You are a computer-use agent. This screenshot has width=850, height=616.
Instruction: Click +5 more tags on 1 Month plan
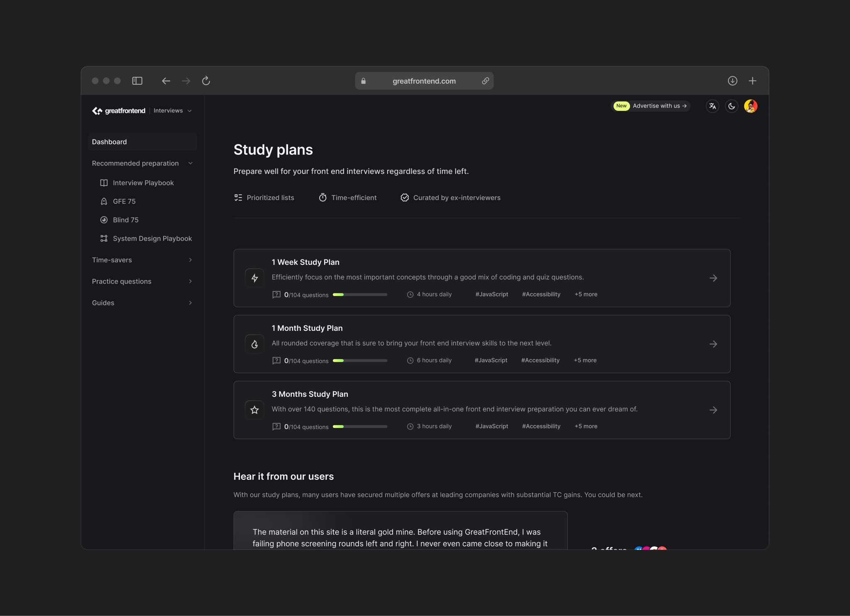coord(585,360)
